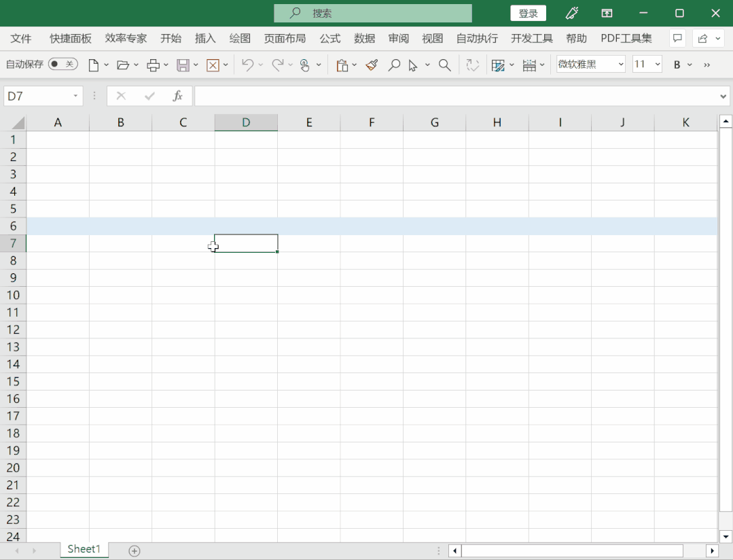Image resolution: width=733 pixels, height=560 pixels.
Task: Click the vertical scrollbar down arrow
Action: tap(726, 536)
